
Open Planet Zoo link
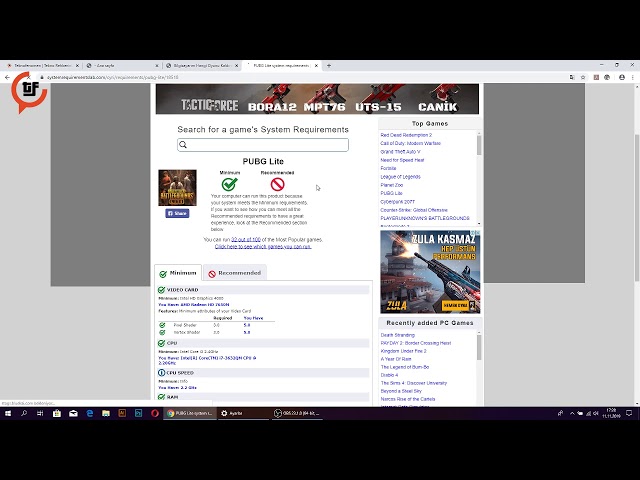391,185
